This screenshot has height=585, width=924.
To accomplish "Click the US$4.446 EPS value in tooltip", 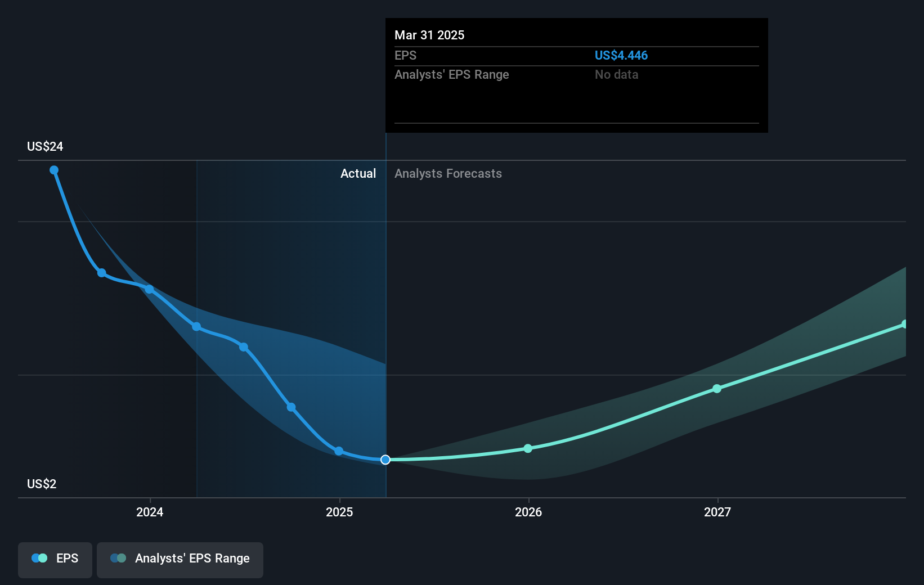I will click(621, 55).
